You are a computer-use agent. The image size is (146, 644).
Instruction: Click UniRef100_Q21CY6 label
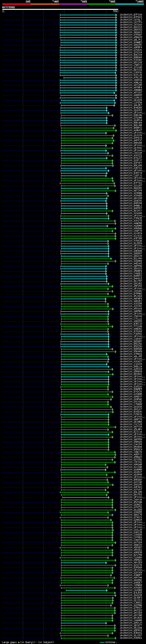click(x=131, y=565)
